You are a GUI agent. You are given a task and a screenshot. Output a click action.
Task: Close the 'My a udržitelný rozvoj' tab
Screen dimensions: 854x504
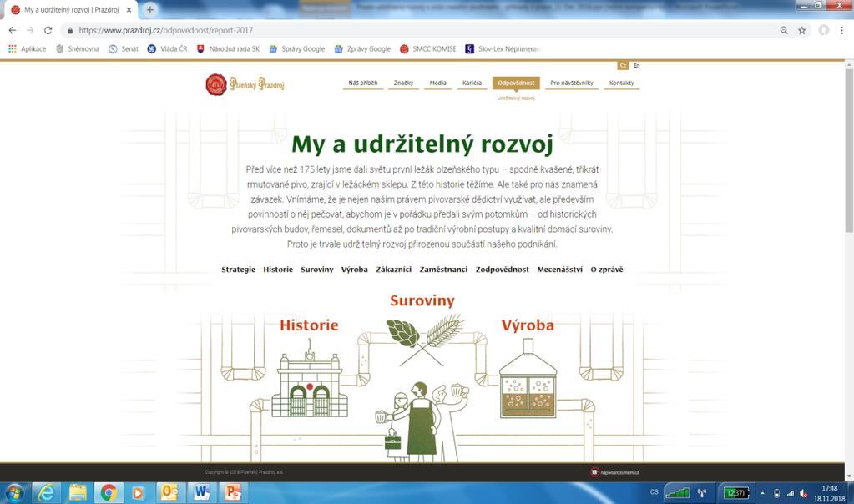click(x=129, y=10)
